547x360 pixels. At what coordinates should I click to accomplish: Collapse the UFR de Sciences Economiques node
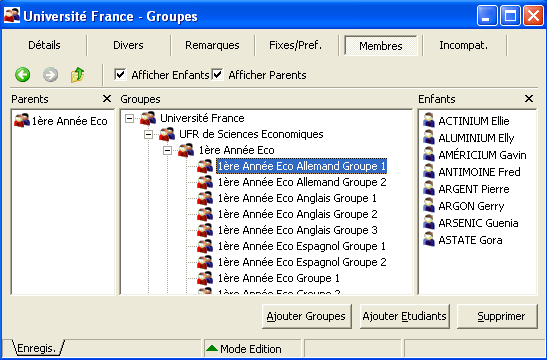149,135
